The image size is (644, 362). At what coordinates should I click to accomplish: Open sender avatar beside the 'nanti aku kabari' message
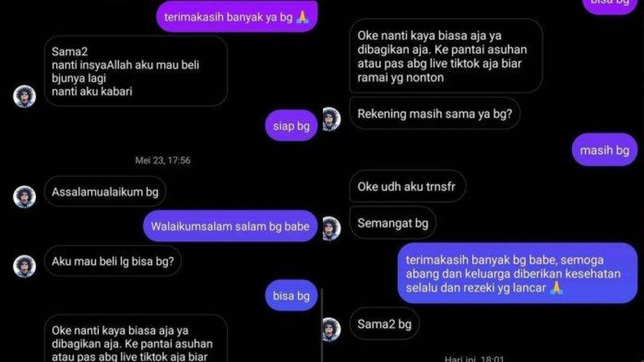(x=24, y=97)
